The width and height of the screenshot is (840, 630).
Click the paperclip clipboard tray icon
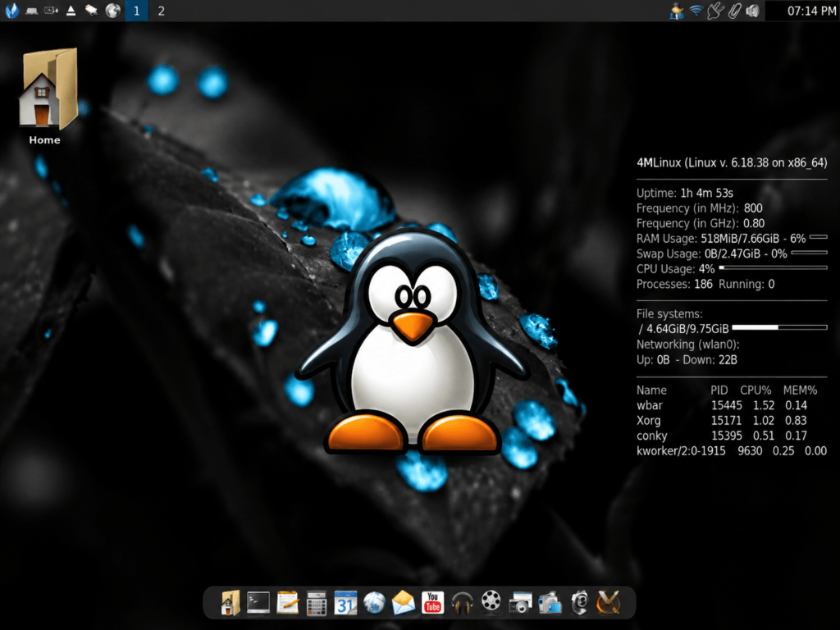pos(734,11)
